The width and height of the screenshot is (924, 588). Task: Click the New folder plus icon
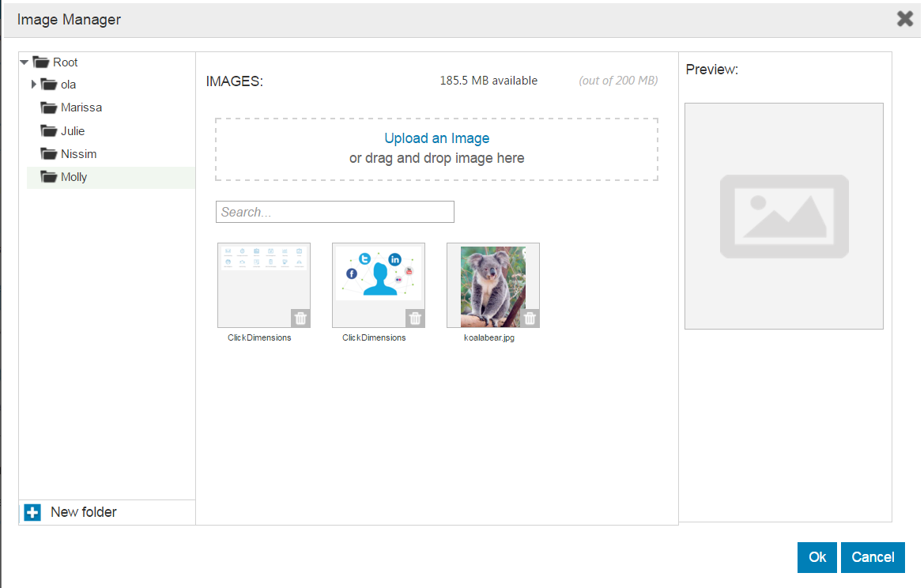32,513
